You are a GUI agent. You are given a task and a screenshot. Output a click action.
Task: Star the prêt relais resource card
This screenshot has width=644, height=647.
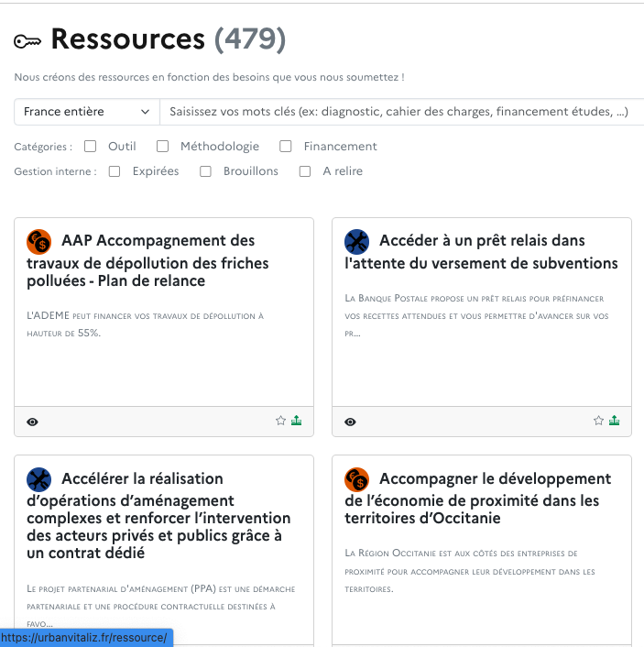coord(599,421)
